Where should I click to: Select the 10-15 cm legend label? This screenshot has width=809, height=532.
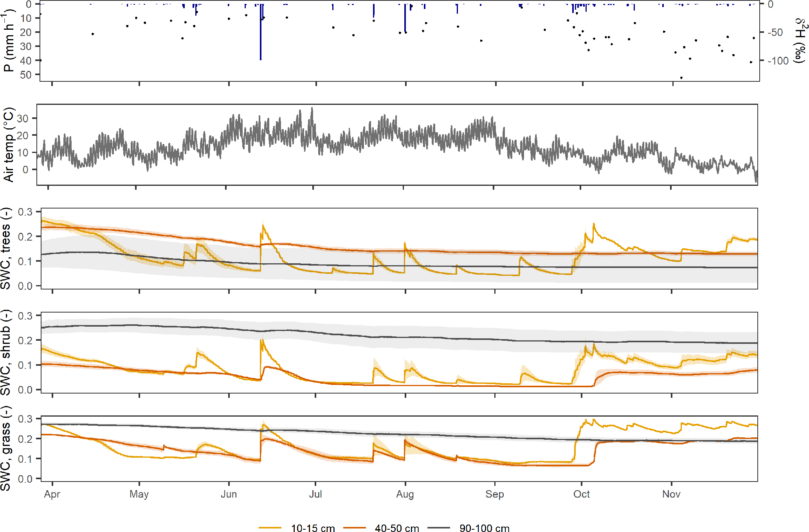313,528
